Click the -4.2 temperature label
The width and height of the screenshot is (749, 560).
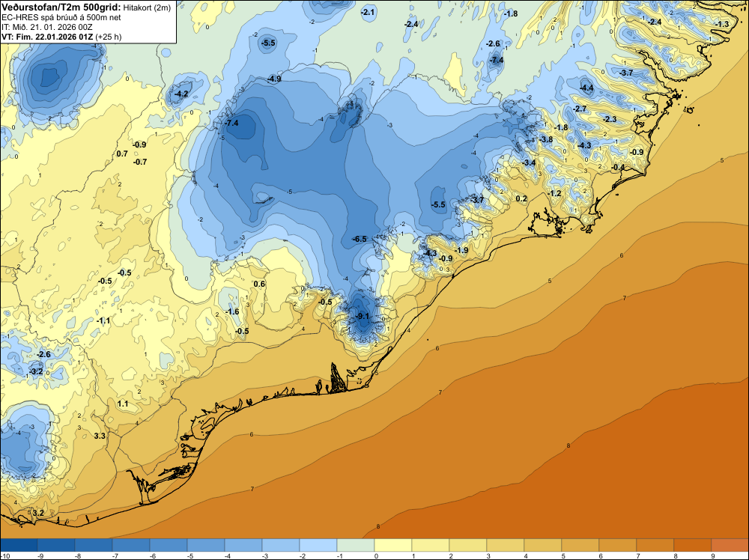181,94
